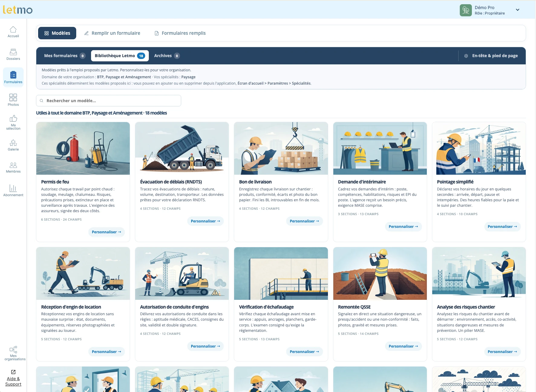Open the Demande d'intérimaire illustration
The image size is (536, 392).
coord(380,148)
